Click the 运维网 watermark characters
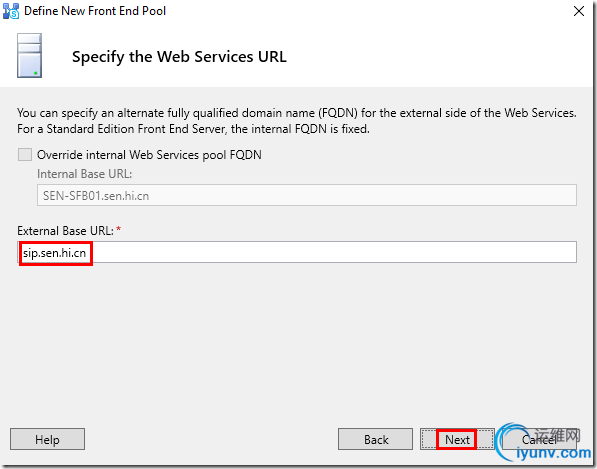 [557, 435]
